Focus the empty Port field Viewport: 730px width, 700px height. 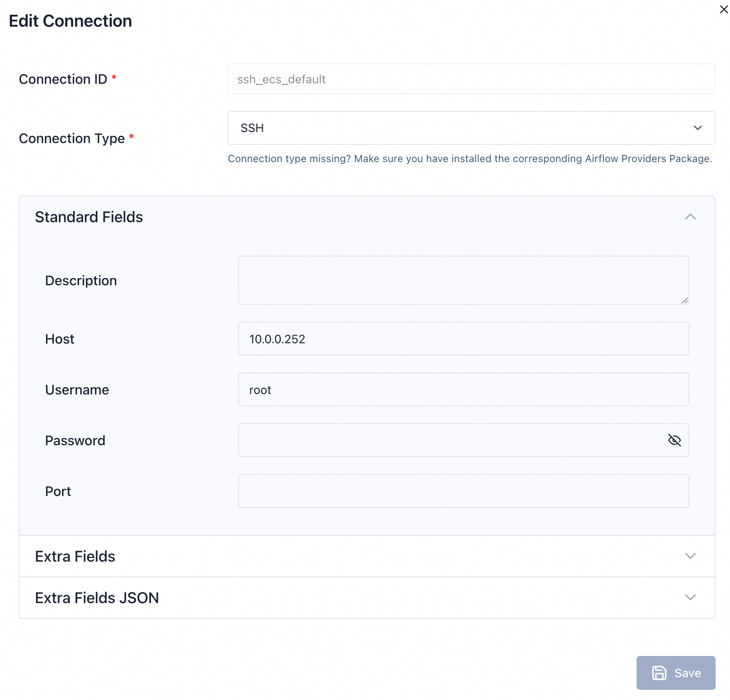coord(463,491)
